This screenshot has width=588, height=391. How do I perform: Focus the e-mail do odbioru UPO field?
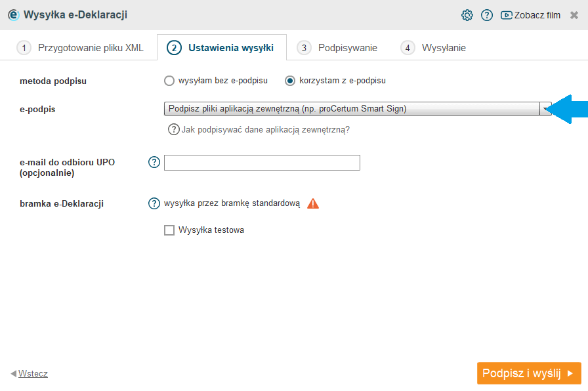click(262, 163)
